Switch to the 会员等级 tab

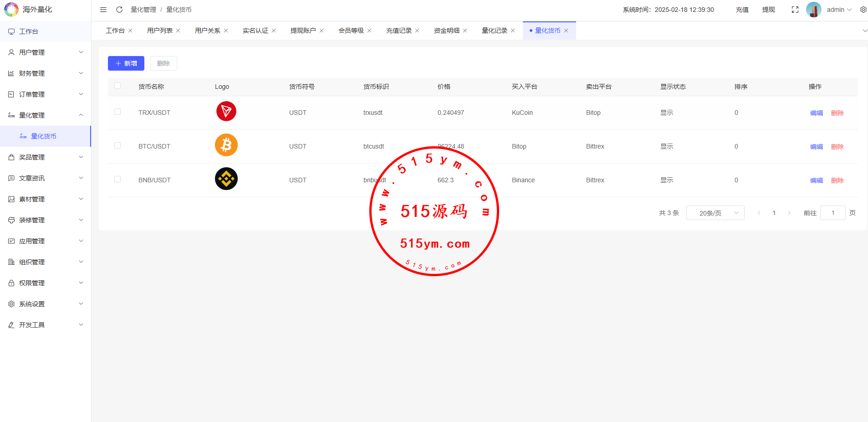point(351,31)
